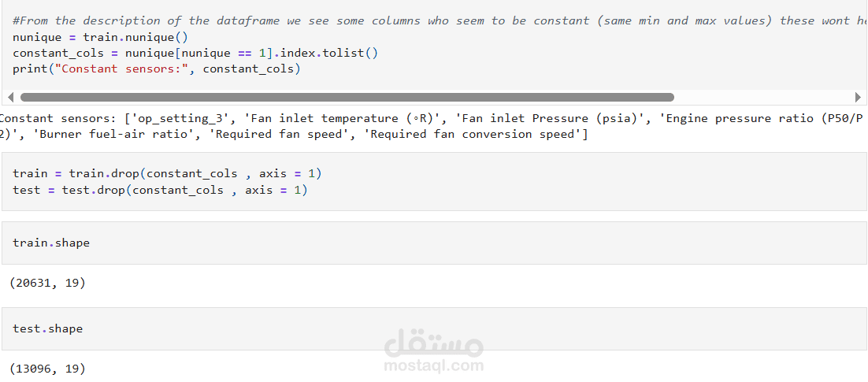Click the scrollbar's right arrow
The image size is (868, 382).
point(859,98)
